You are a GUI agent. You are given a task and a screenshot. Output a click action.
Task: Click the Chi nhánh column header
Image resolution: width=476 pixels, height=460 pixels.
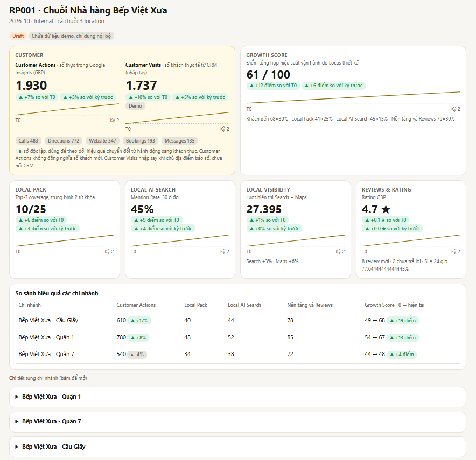pyautogui.click(x=30, y=305)
